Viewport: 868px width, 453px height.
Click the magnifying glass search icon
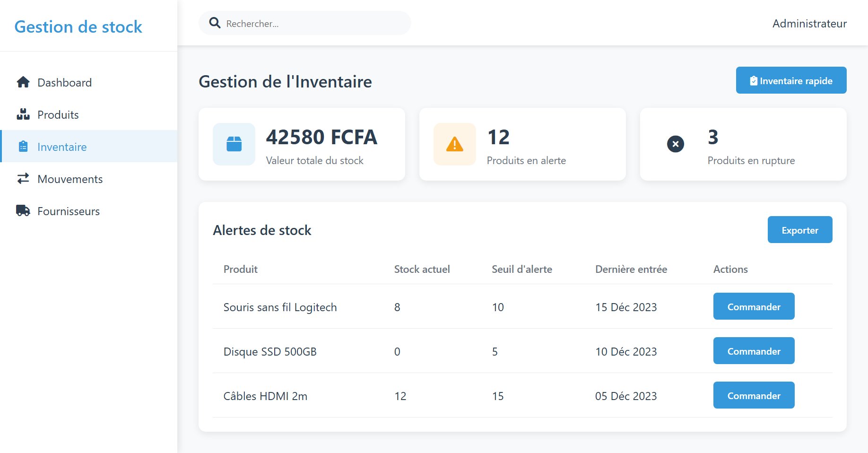215,23
